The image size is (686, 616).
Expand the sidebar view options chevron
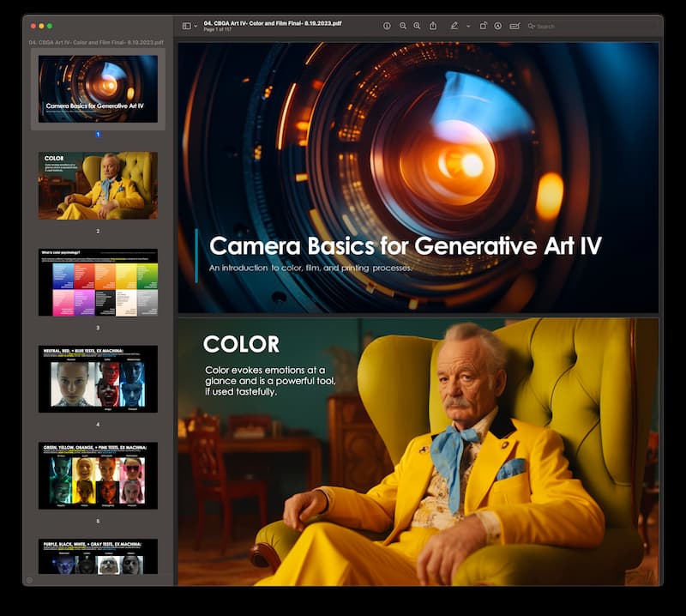tap(196, 27)
